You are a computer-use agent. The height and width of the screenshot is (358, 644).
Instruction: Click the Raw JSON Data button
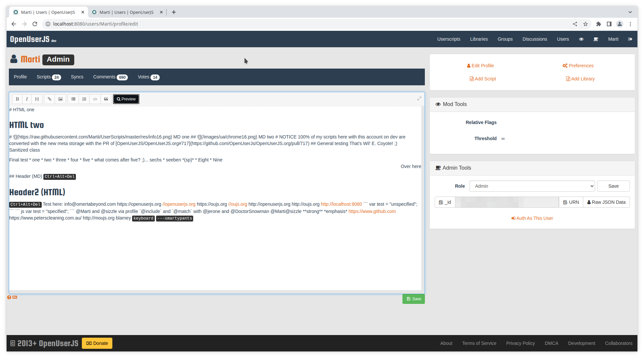click(x=606, y=202)
